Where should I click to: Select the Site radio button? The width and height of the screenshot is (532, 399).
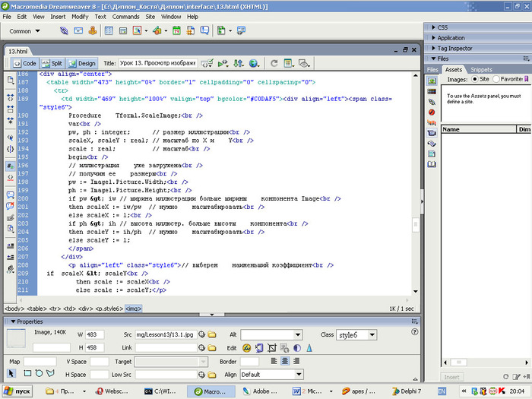click(x=475, y=79)
